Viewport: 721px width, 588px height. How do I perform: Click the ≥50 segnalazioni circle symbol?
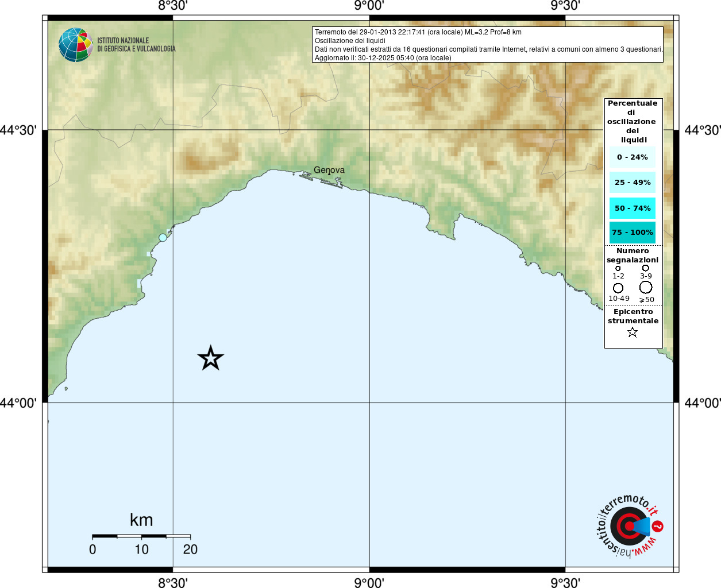[646, 287]
